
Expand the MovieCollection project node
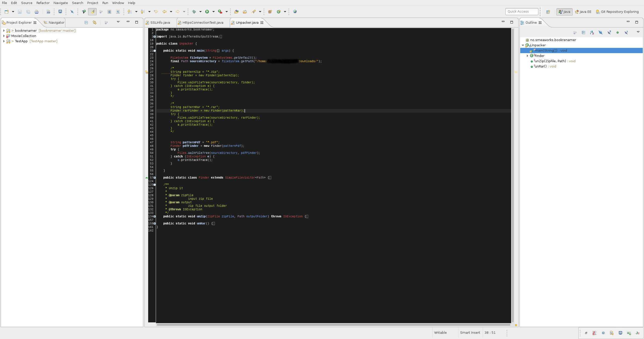click(4, 36)
